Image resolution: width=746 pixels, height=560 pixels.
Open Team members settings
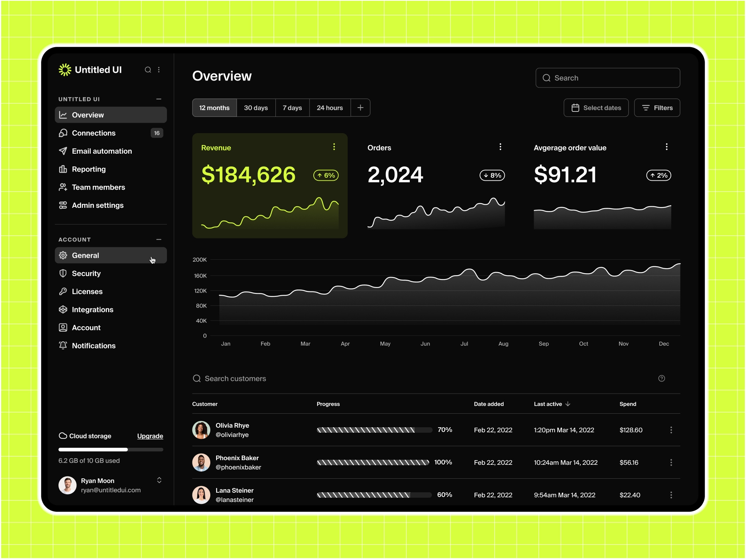click(x=98, y=187)
